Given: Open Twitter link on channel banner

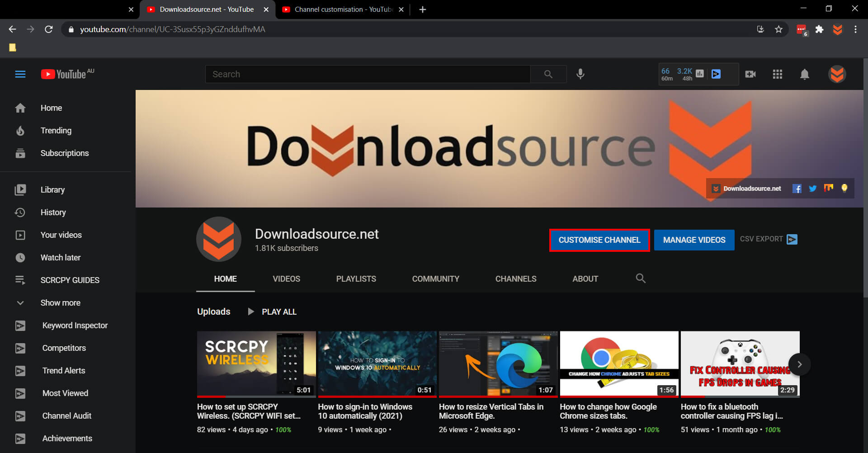Looking at the screenshot, I should pos(813,189).
